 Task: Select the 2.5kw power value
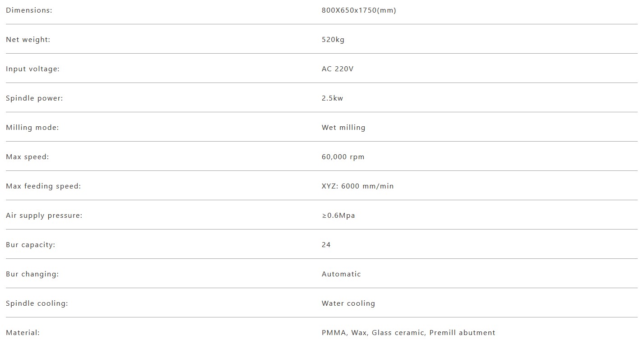coord(332,98)
